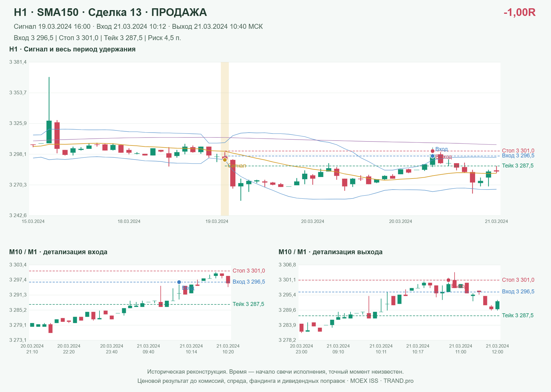Click 'Вход 3 296,5' in the entry detail chart

coord(249,282)
